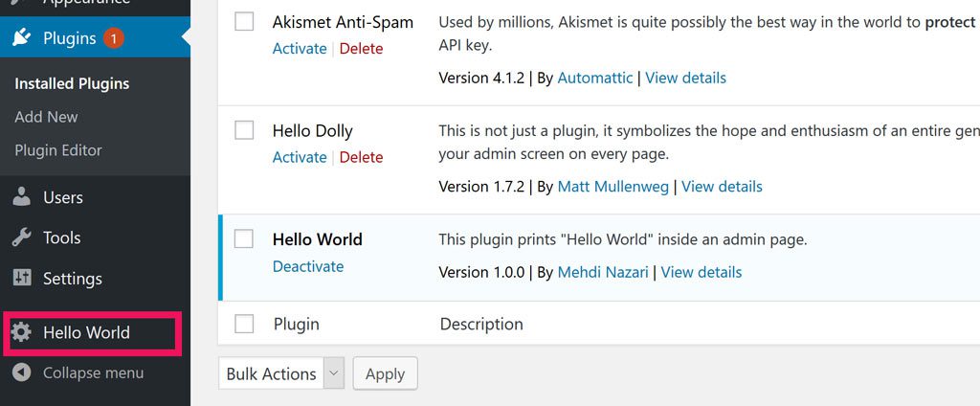Click the Settings sliders icon

click(21, 279)
